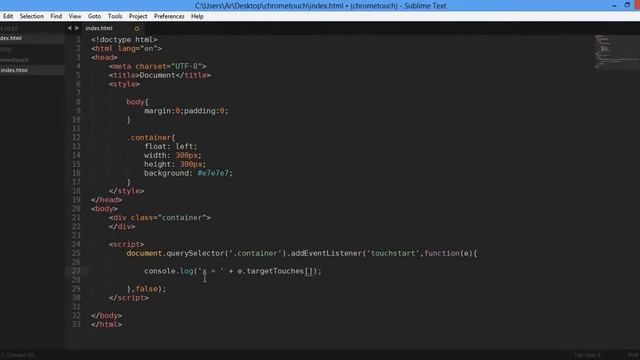This screenshot has width=640, height=360.
Task: Click '<div class="container">' line
Action: tap(160, 218)
